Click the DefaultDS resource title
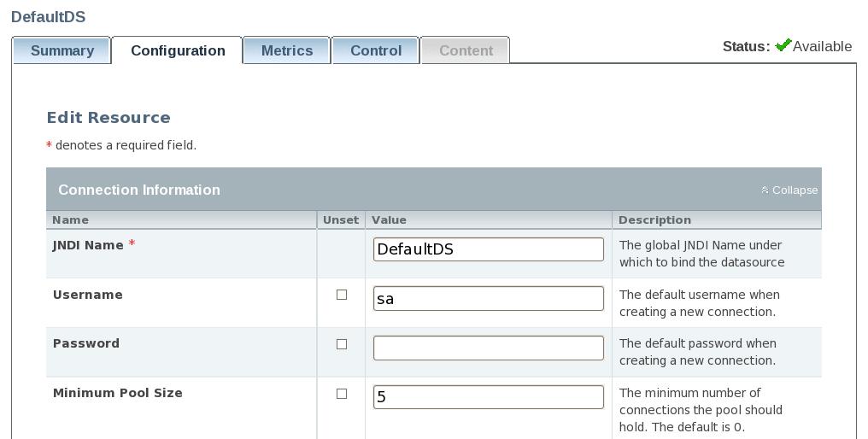Viewport: 868px width, 439px height. pyautogui.click(x=48, y=16)
